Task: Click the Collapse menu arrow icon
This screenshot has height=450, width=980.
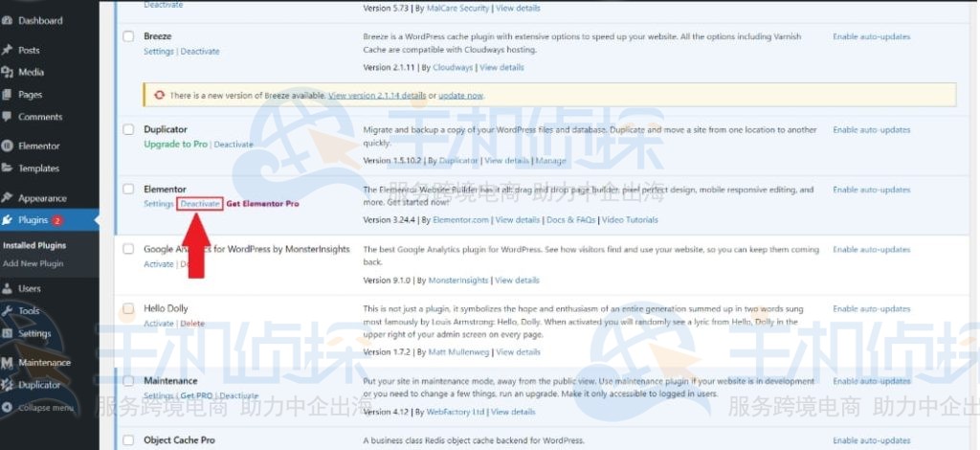Action: point(7,408)
